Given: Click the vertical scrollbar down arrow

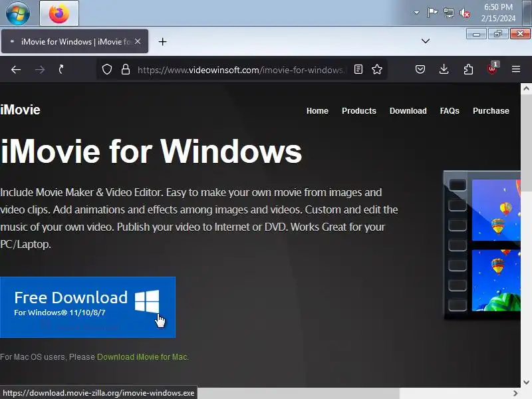Looking at the screenshot, I should coord(526,382).
